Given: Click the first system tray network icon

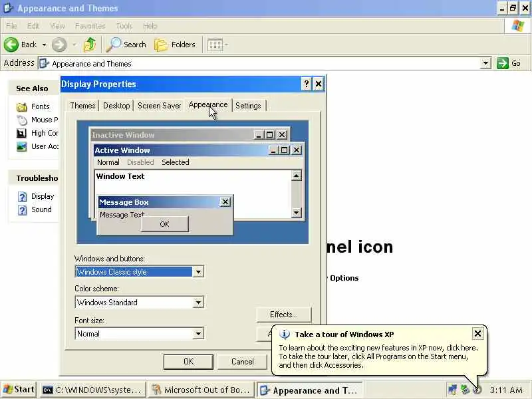Looking at the screenshot, I should click(452, 390).
